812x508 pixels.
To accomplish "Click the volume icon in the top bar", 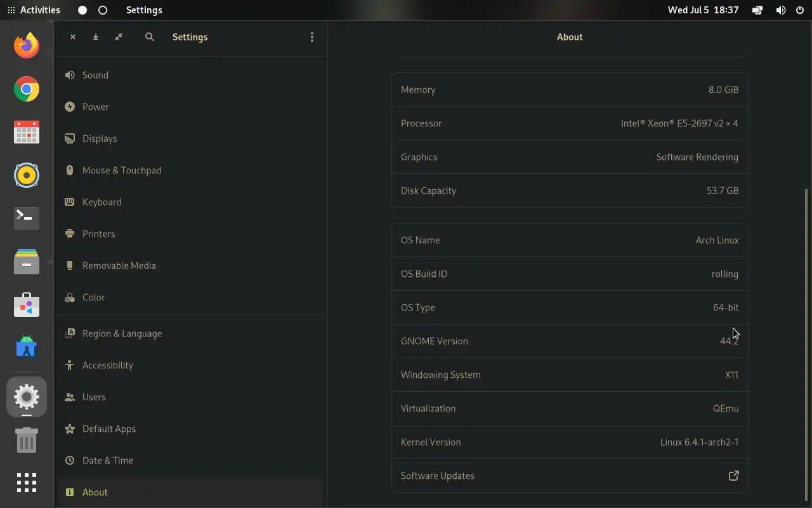I will pos(781,10).
